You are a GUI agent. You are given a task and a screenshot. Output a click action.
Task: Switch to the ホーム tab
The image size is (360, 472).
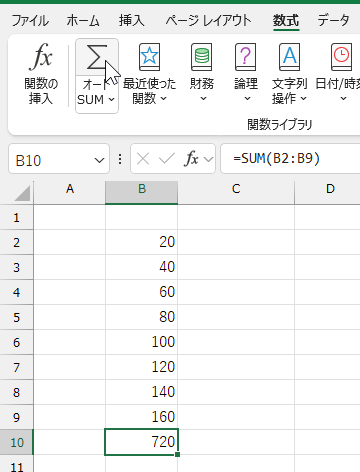click(x=83, y=21)
